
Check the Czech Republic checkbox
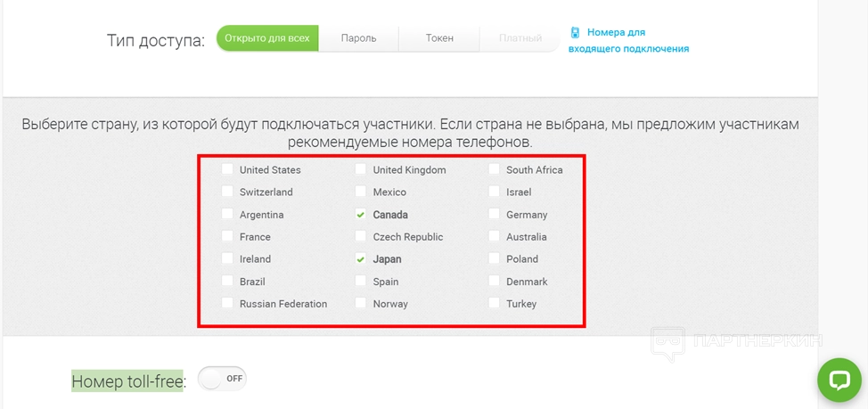(x=361, y=237)
